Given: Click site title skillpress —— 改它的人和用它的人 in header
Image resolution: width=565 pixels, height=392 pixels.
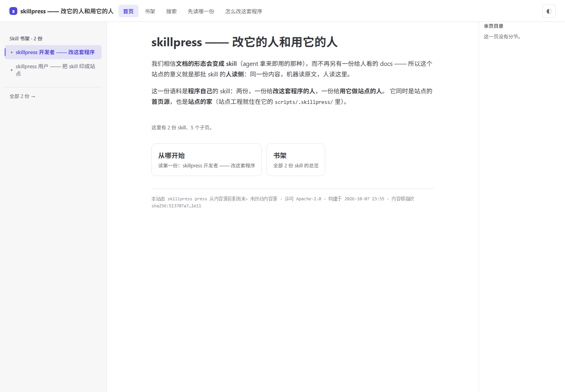Looking at the screenshot, I should pos(67,11).
